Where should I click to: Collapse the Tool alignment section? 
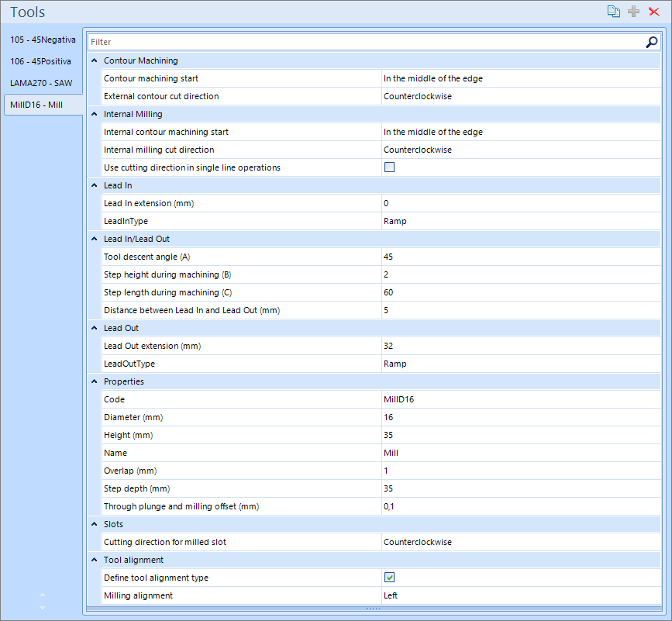pyautogui.click(x=95, y=560)
